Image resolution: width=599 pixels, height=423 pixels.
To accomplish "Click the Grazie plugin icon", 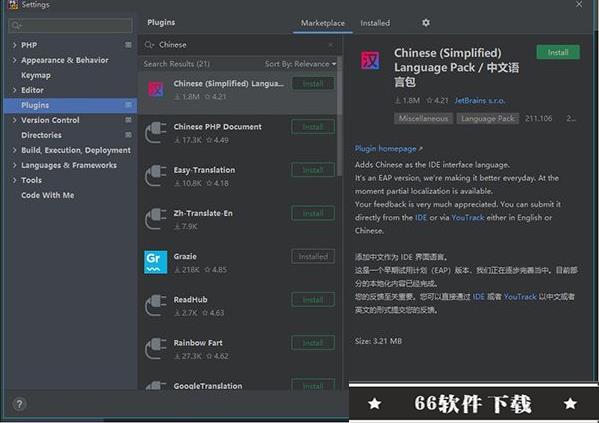I will [x=155, y=262].
